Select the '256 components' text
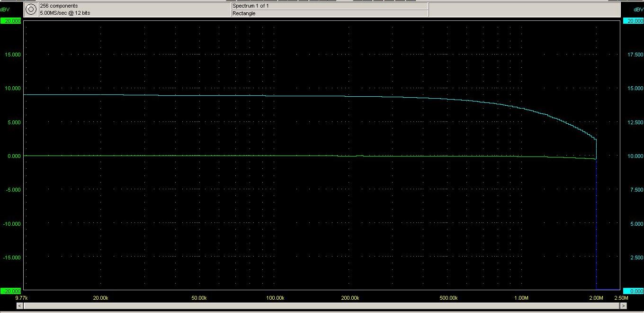The width and height of the screenshot is (644, 313). (x=59, y=6)
